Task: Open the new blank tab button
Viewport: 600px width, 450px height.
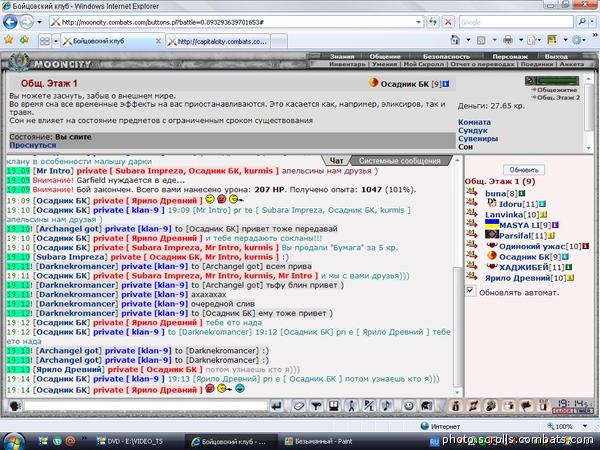Action: click(279, 42)
